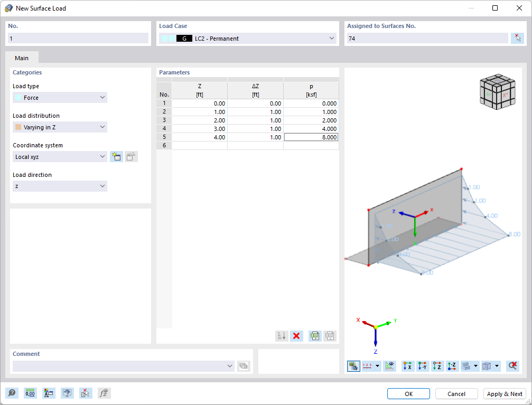Viewport: 532px width, 405px height.
Task: Open the Load distribution dropdown
Action: (102, 127)
